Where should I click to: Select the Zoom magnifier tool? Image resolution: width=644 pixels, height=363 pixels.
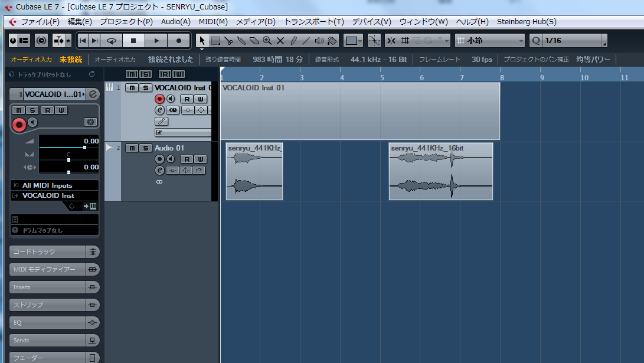[x=267, y=41]
